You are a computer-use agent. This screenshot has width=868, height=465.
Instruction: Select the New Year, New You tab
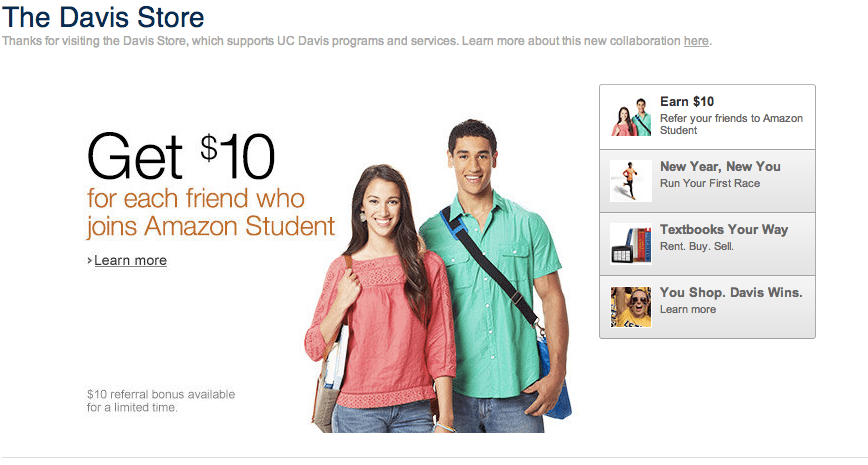707,181
